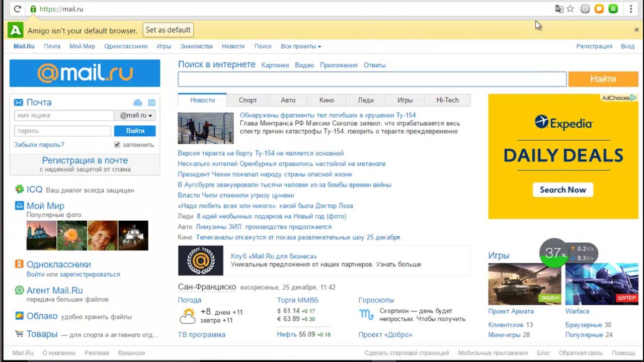
Task: Click the green extension icon in the toolbar
Action: (x=613, y=9)
